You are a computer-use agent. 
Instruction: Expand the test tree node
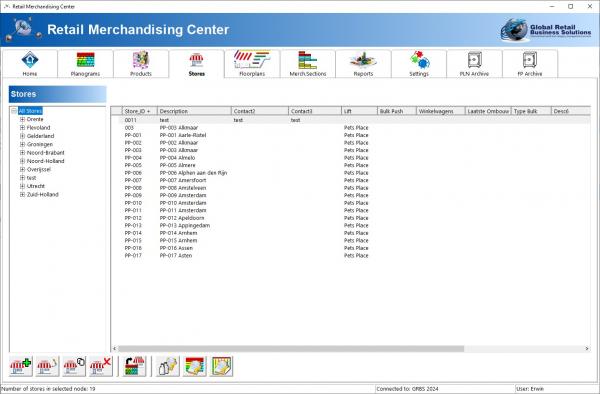tap(22, 178)
